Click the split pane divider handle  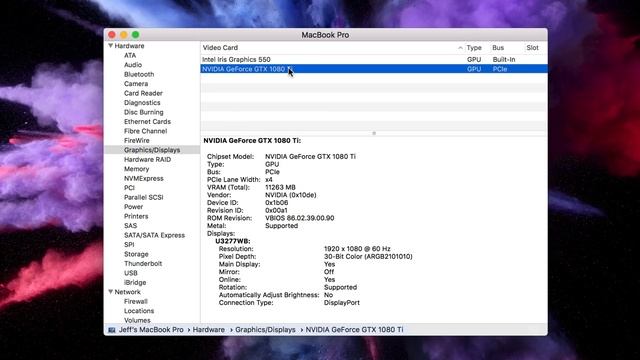[374, 133]
